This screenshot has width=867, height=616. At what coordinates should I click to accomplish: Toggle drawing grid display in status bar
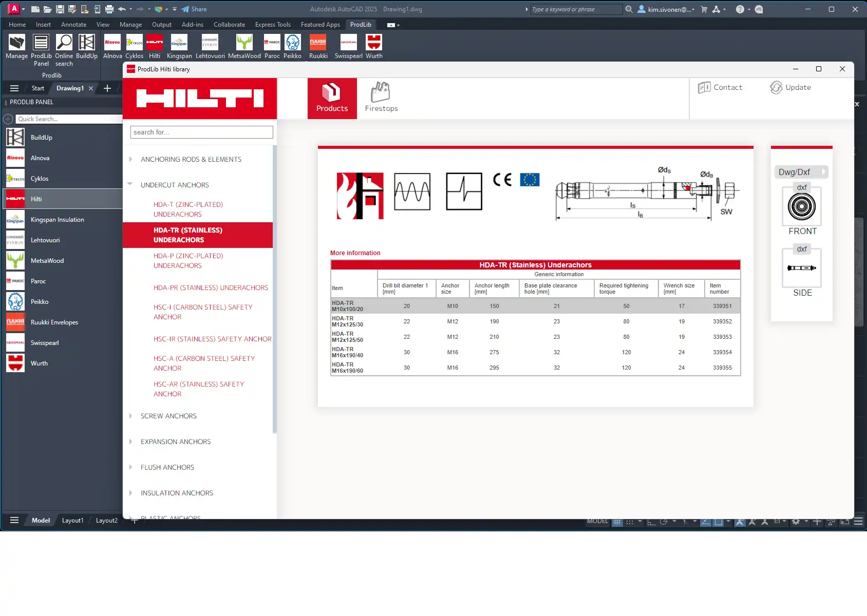click(x=617, y=522)
